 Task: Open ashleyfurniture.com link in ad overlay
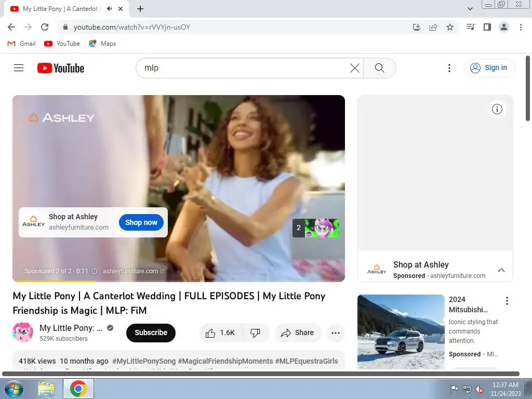point(134,271)
